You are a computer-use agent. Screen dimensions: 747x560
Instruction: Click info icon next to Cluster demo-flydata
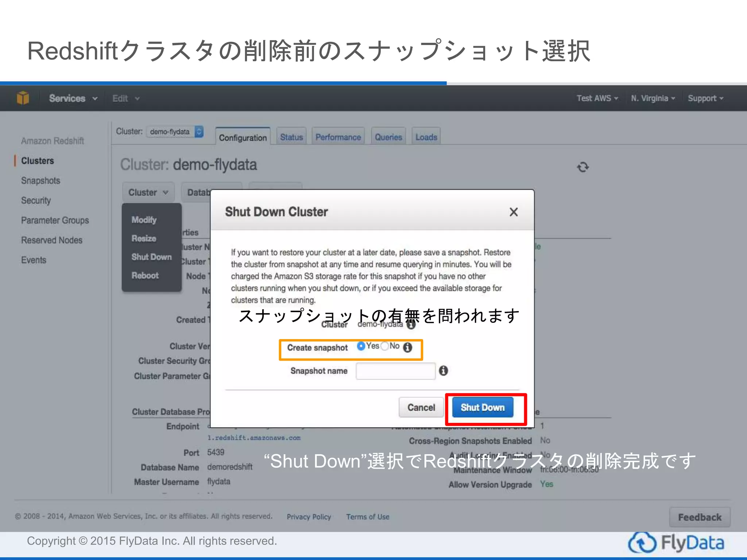411,324
